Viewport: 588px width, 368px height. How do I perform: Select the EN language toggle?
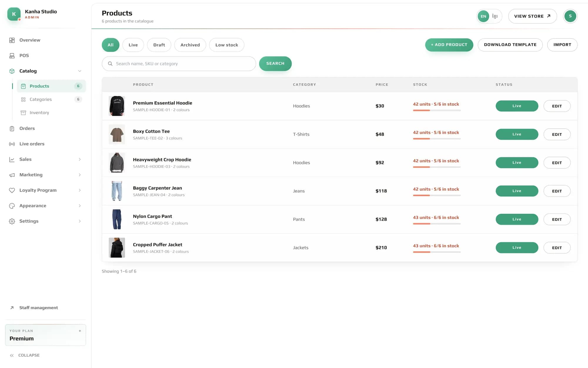tap(483, 16)
